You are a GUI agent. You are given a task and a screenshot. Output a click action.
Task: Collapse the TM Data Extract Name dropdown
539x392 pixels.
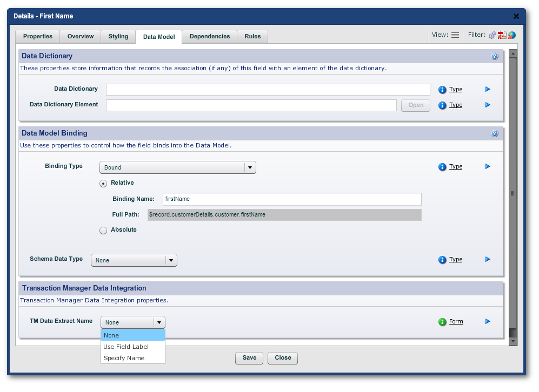click(132, 322)
